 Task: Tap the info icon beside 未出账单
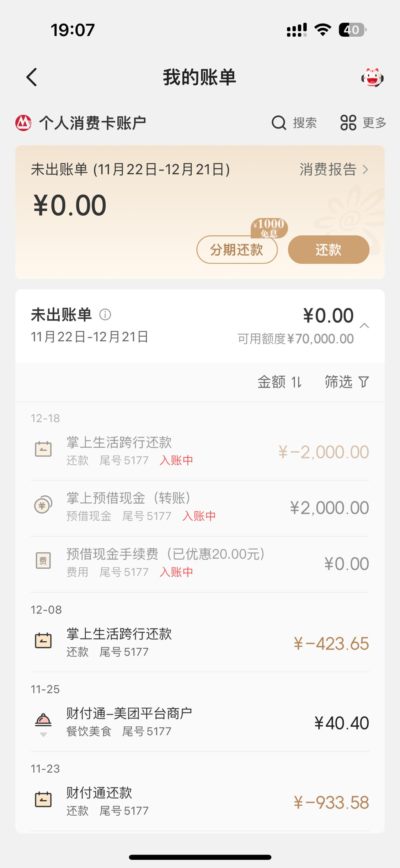tap(105, 315)
